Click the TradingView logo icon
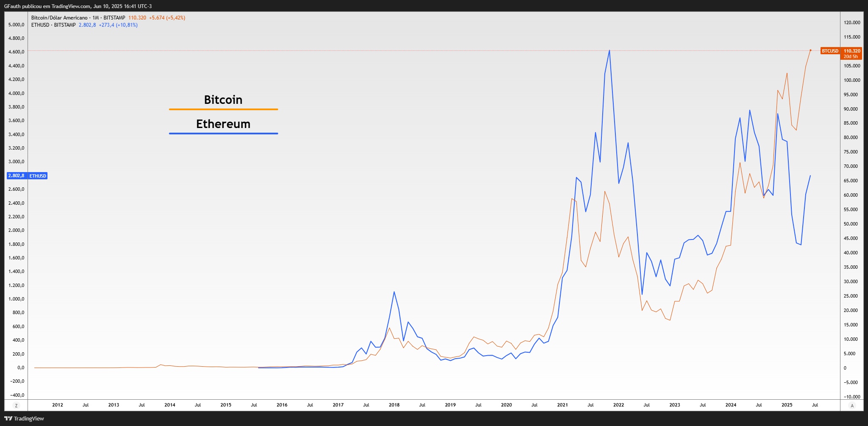Viewport: 868px width, 426px height. (x=8, y=418)
